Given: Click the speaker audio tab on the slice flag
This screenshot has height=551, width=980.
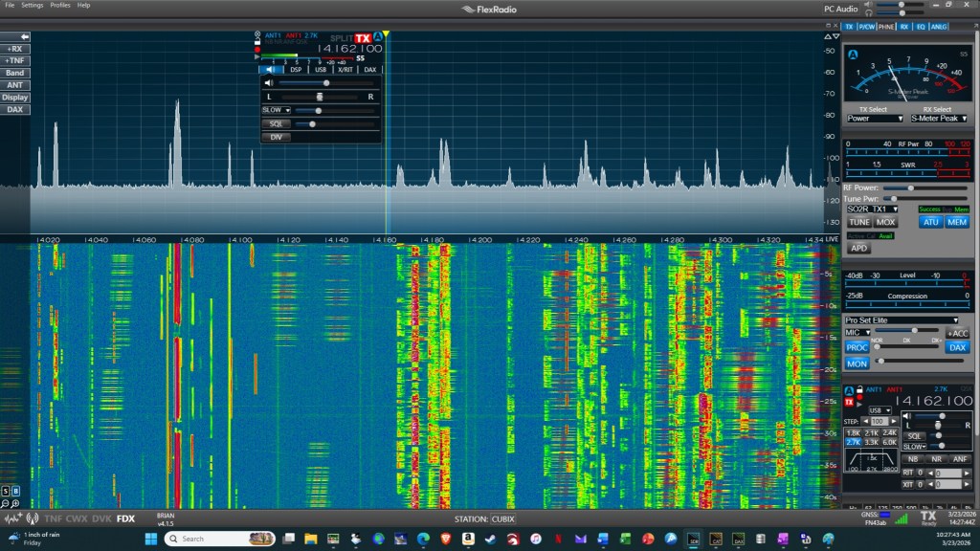Looking at the screenshot, I should (x=270, y=70).
